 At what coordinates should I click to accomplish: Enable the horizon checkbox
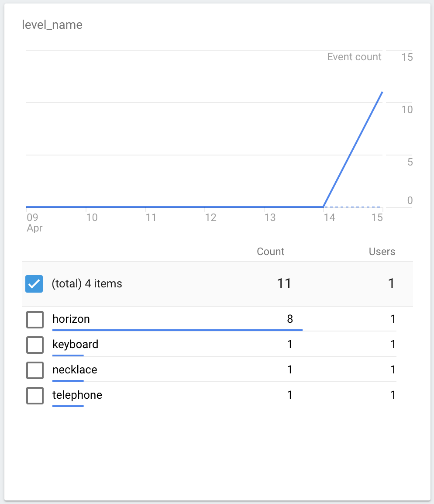[x=35, y=319]
